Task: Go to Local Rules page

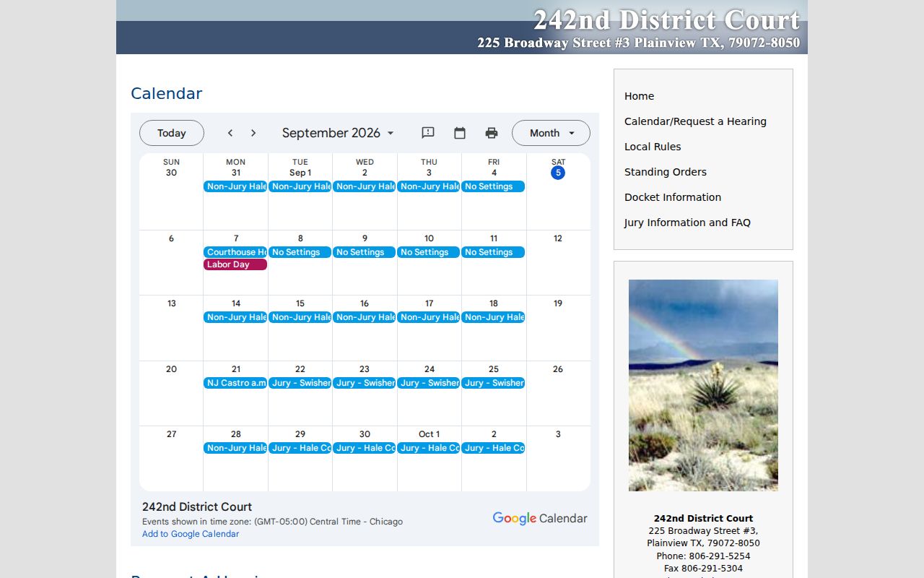Action: [653, 147]
